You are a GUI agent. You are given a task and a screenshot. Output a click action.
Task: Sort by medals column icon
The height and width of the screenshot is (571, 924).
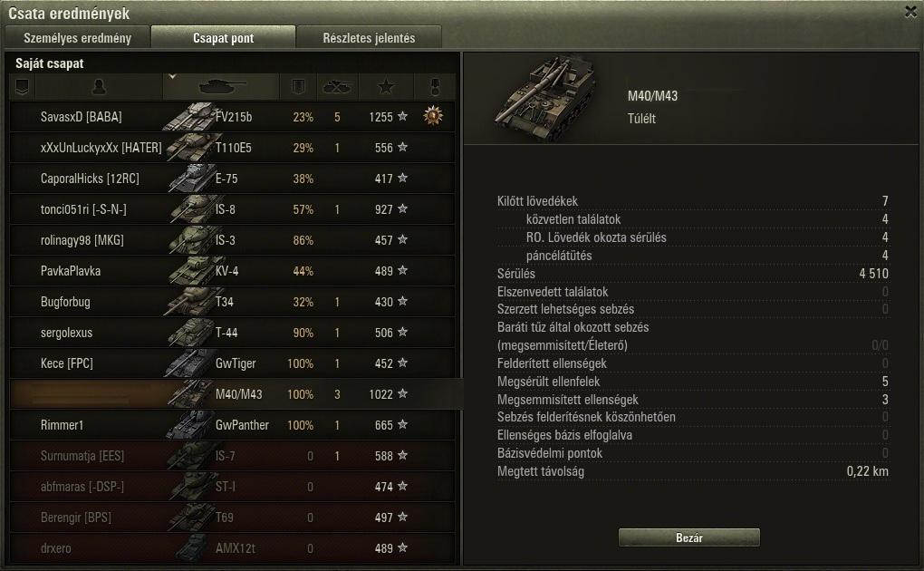point(435,87)
